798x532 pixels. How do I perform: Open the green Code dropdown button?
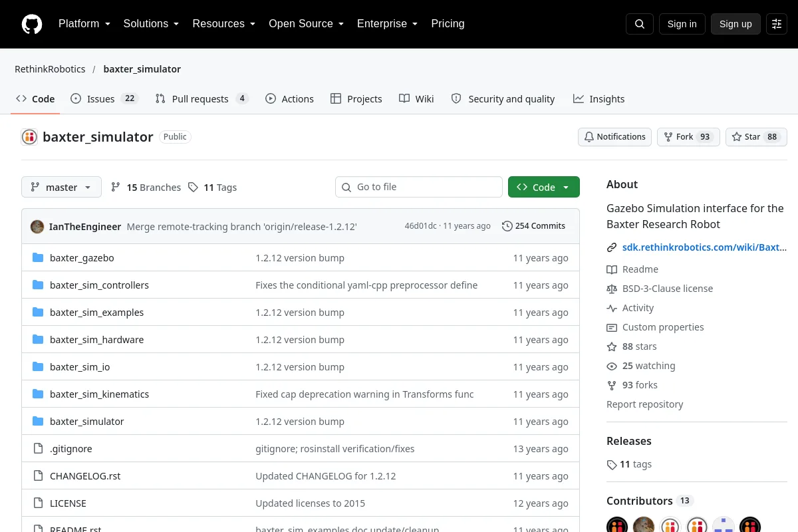click(544, 187)
